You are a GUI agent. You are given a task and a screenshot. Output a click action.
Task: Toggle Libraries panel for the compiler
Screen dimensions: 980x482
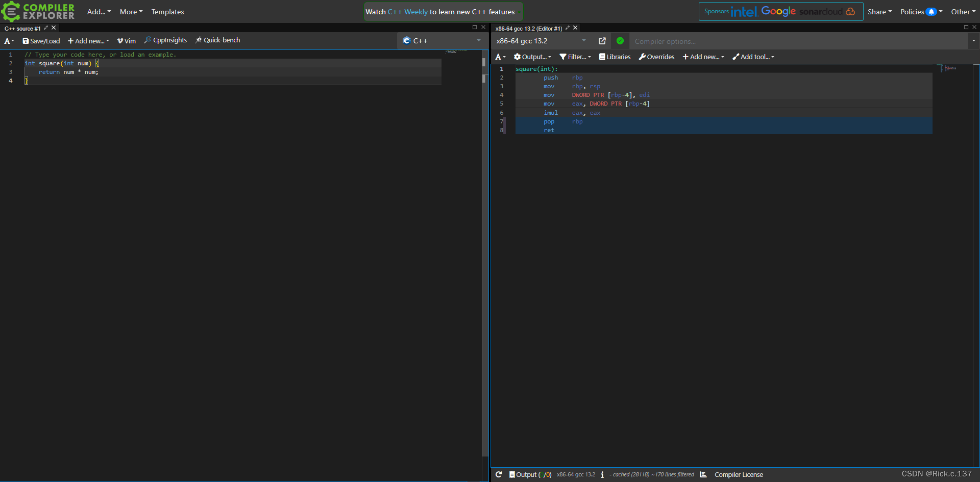tap(615, 57)
